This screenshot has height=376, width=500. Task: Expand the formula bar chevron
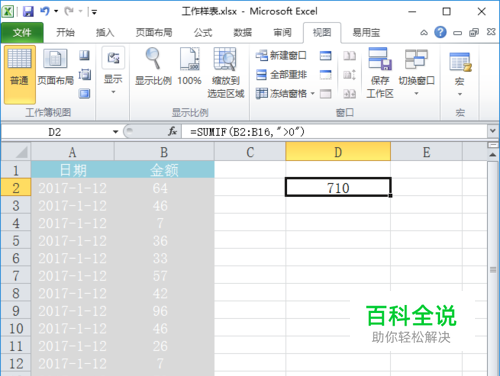point(493,131)
